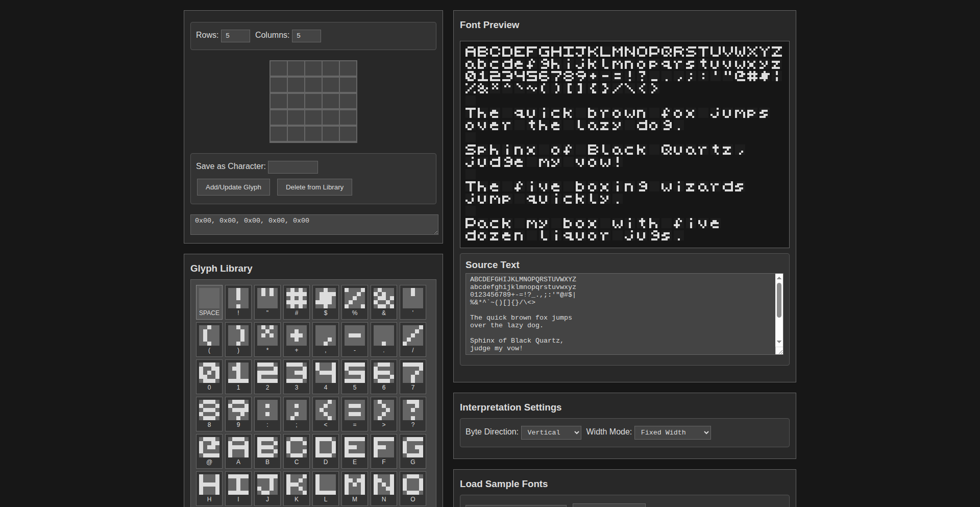Toggle the center pixel in the glyph grid
980x507 pixels.
(313, 102)
